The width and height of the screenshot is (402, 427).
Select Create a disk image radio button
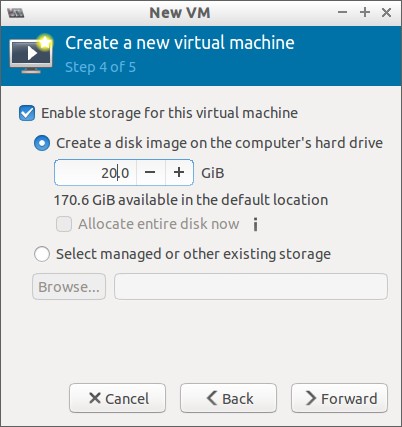point(42,143)
